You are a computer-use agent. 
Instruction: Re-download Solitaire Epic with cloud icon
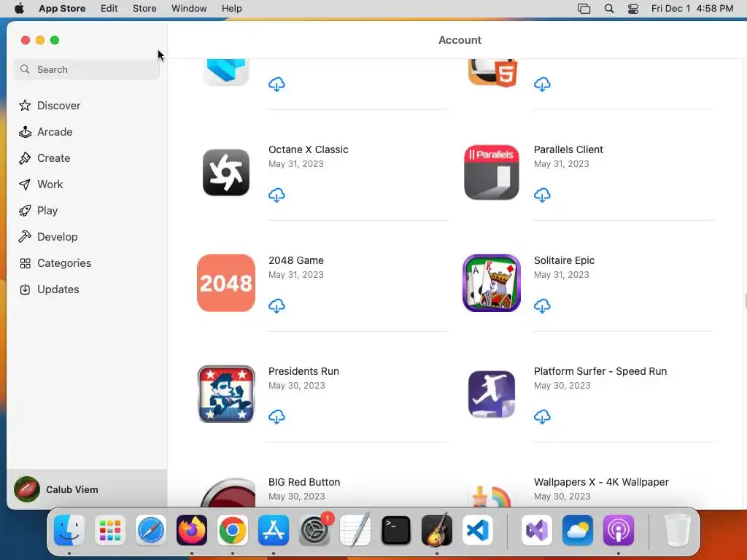542,306
